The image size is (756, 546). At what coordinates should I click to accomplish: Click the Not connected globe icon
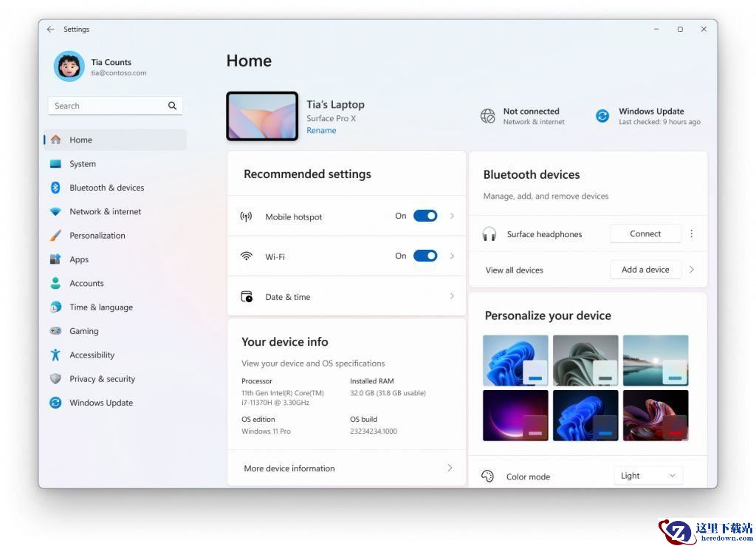(x=487, y=116)
